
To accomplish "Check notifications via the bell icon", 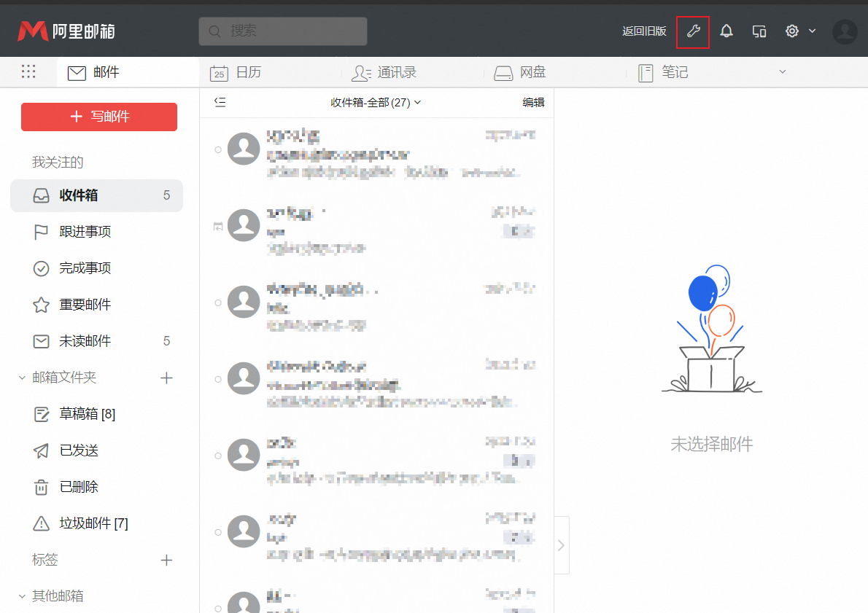I will tap(726, 31).
